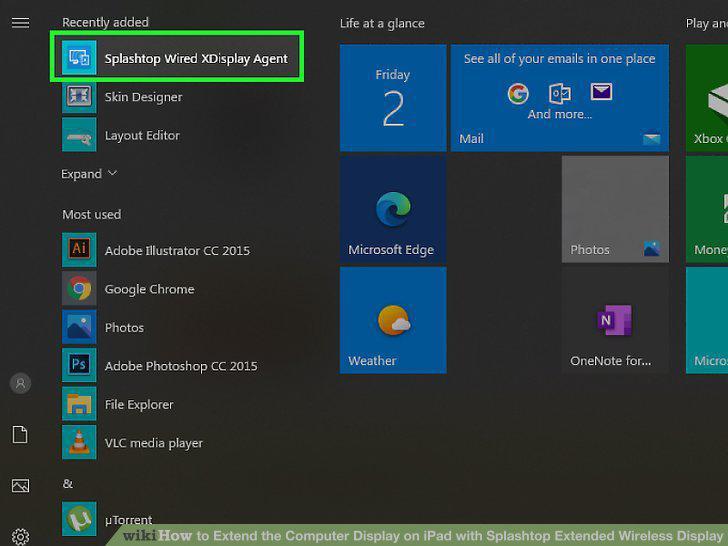Click the Google icon in Mail tile
Image resolution: width=728 pixels, height=546 pixels.
518,93
